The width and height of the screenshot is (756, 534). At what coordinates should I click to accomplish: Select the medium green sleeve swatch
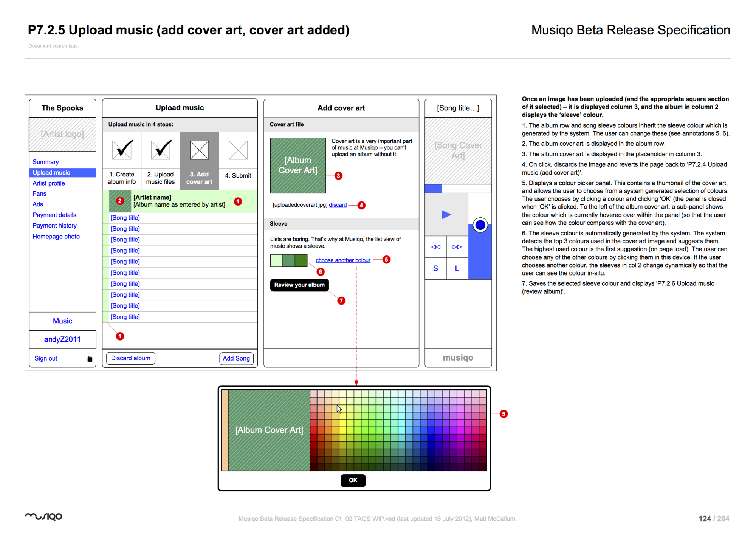289,261
